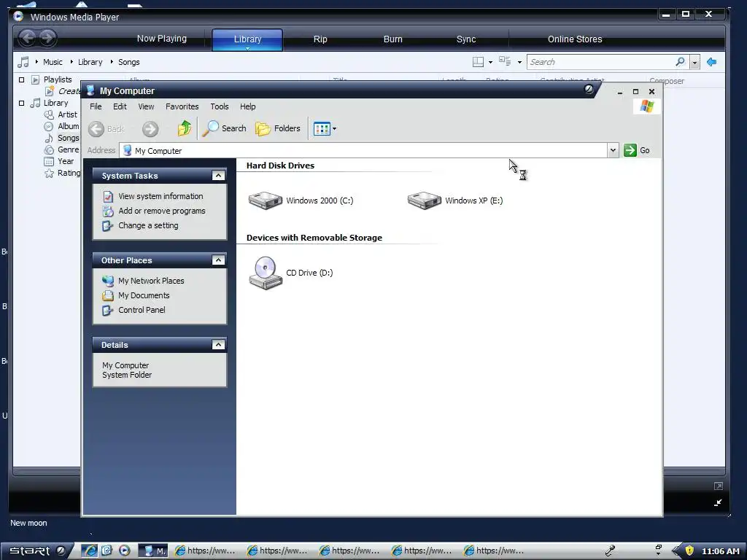The height and width of the screenshot is (560, 747).
Task: Click the Media Player view options icon
Action: coord(505,61)
